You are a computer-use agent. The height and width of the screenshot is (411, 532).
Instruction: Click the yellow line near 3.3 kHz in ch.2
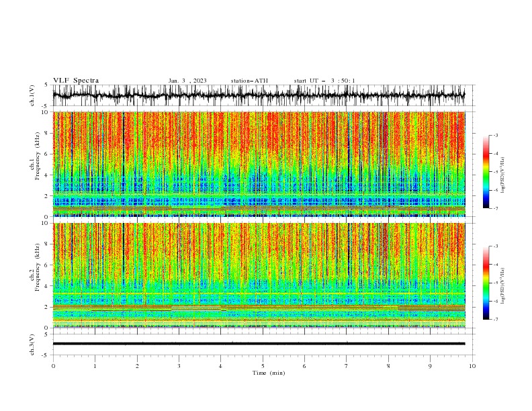coord(259,293)
